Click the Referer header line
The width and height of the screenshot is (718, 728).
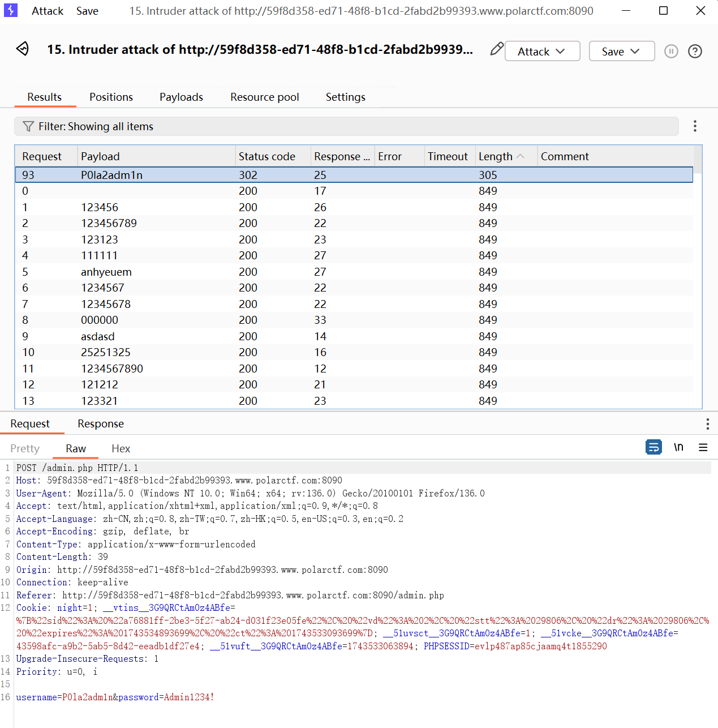pos(230,595)
